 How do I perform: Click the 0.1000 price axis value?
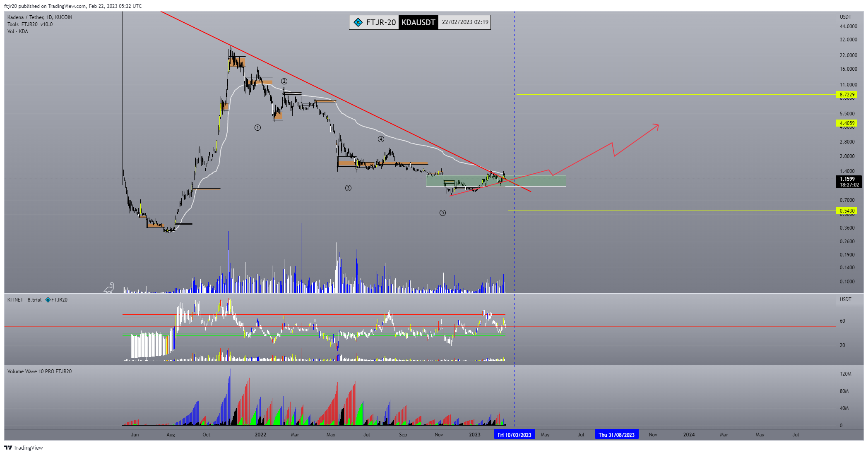(x=847, y=282)
